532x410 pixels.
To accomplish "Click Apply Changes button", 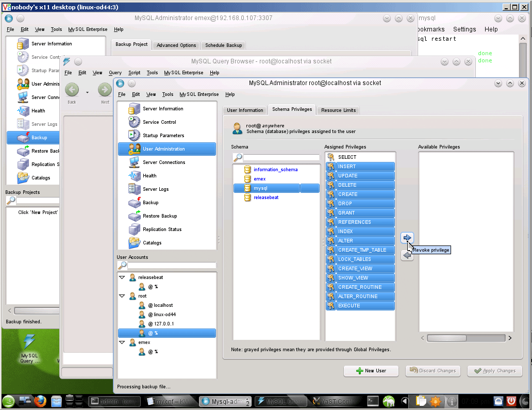I will coord(495,371).
